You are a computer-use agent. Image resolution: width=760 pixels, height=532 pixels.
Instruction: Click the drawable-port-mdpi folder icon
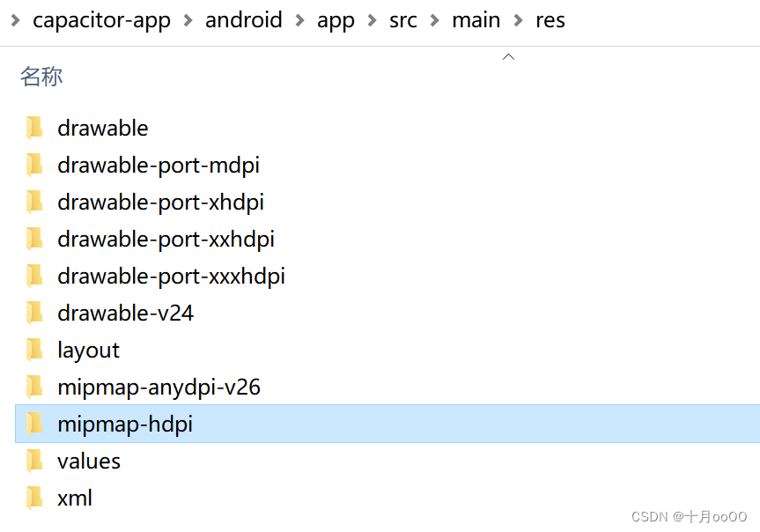35,165
